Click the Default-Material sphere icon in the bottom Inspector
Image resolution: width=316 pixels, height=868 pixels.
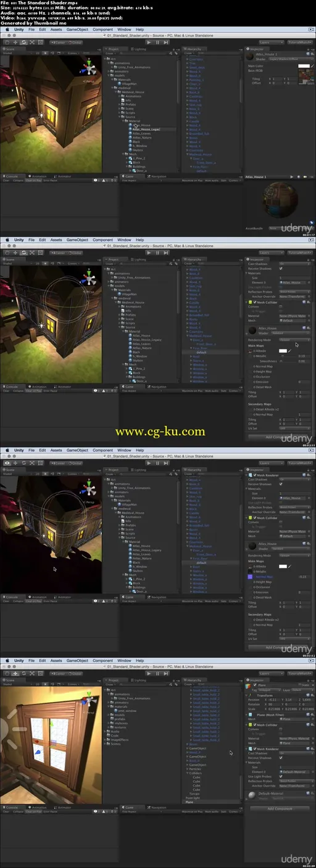click(252, 795)
